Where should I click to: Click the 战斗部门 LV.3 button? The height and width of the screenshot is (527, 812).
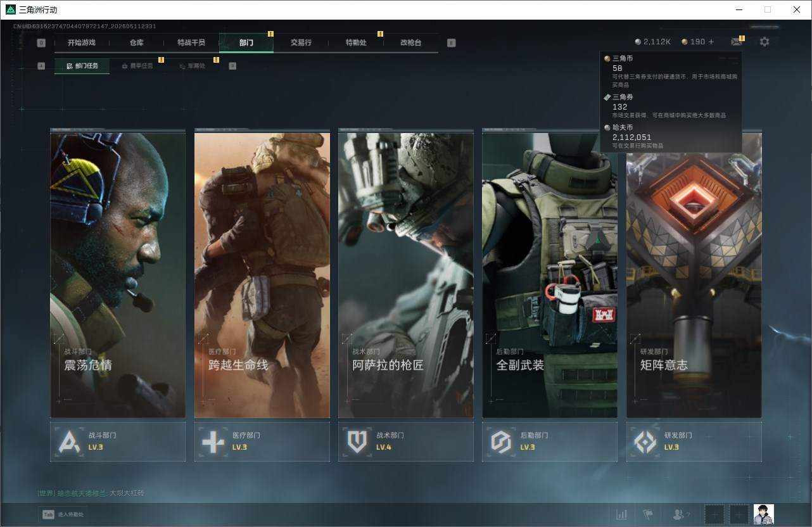coord(118,441)
